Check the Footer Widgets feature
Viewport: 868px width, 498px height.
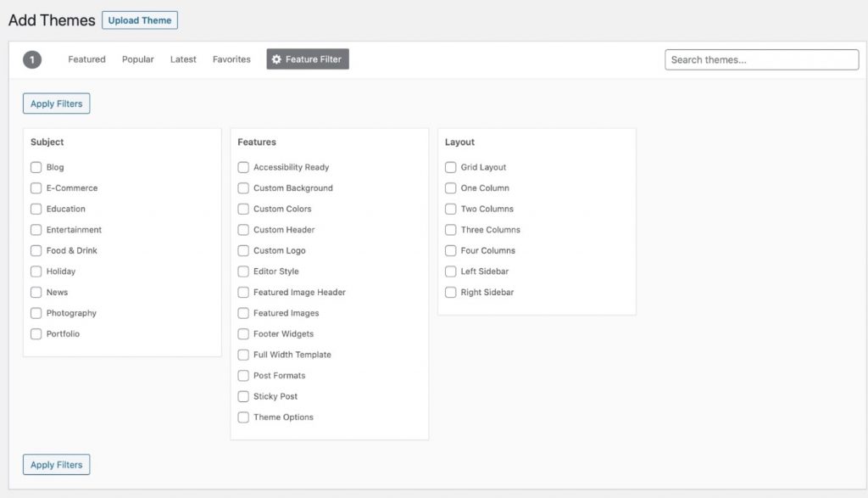click(243, 333)
